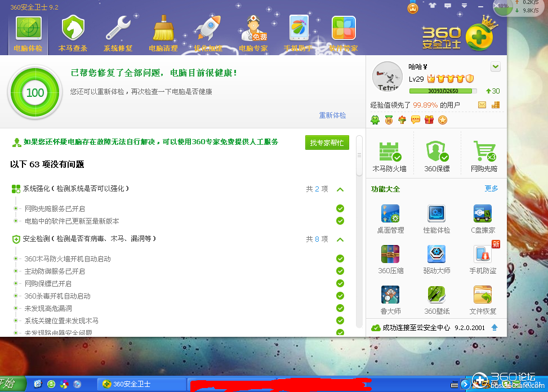Launch 桌面管理 tool
Viewport: 548px width, 392px height.
[390, 219]
